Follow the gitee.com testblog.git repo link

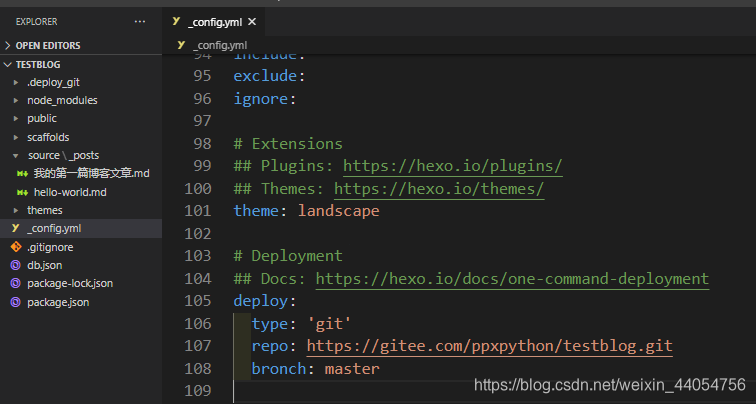click(x=489, y=346)
